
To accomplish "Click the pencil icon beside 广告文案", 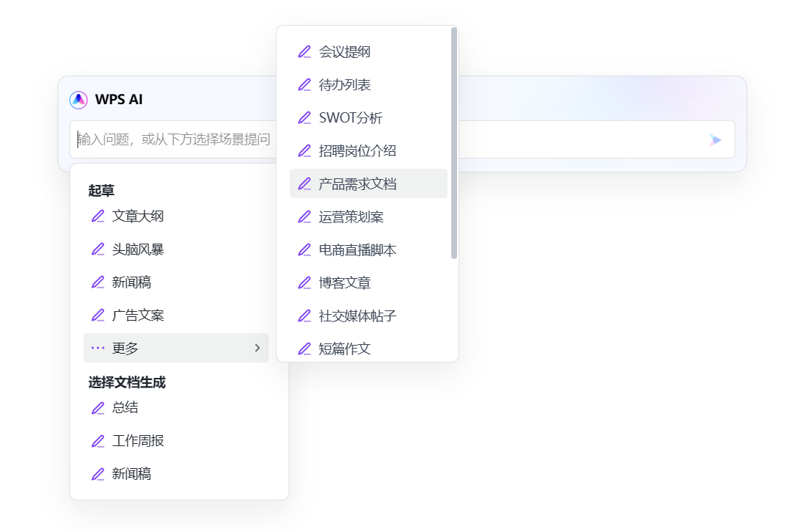I will 98,315.
